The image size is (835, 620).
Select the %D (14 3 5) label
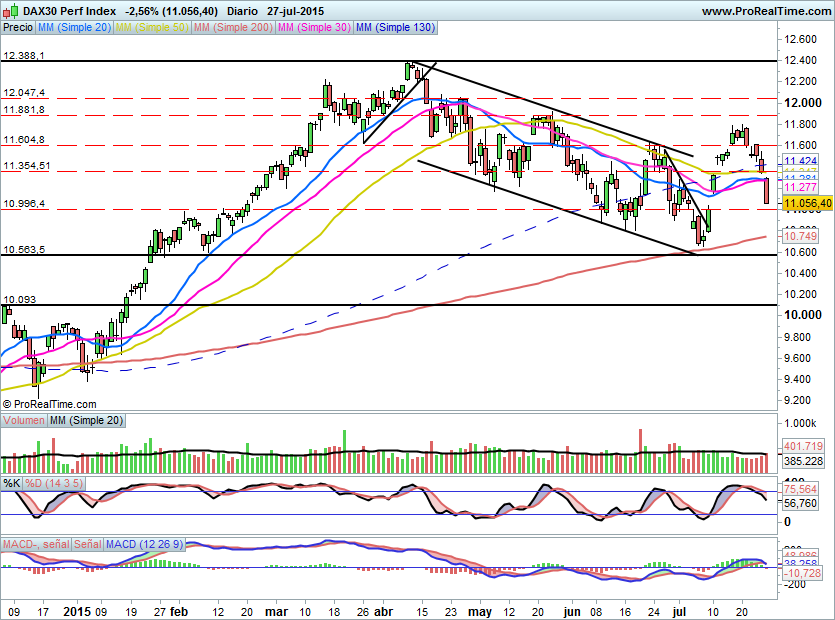coord(54,483)
